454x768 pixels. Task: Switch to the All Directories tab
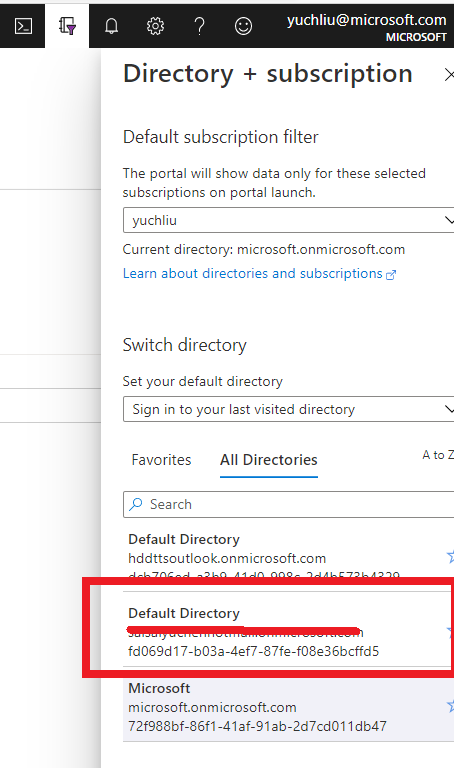(269, 460)
